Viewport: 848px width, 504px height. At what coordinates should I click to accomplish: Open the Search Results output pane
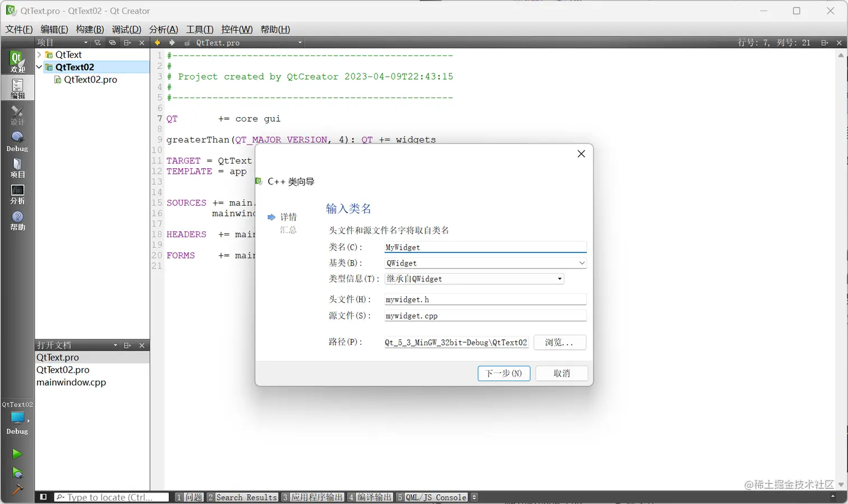pos(242,497)
